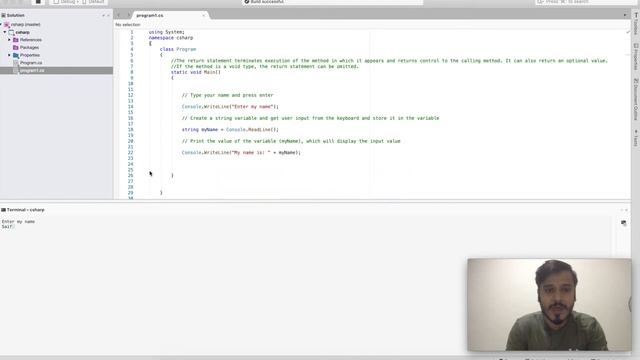Click the webcam video overlay
The height and width of the screenshot is (360, 640).
pos(549,304)
